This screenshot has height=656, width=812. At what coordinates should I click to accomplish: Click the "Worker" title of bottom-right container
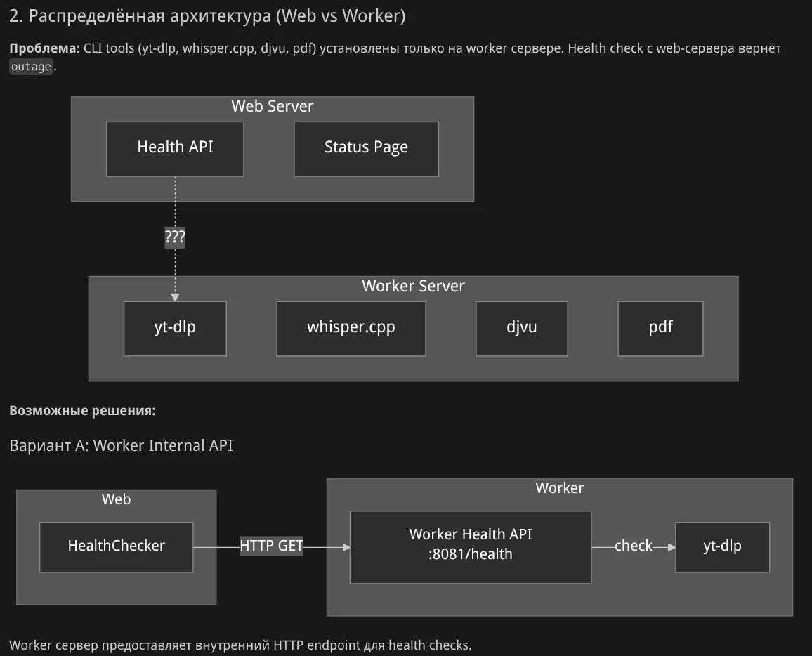[x=559, y=488]
